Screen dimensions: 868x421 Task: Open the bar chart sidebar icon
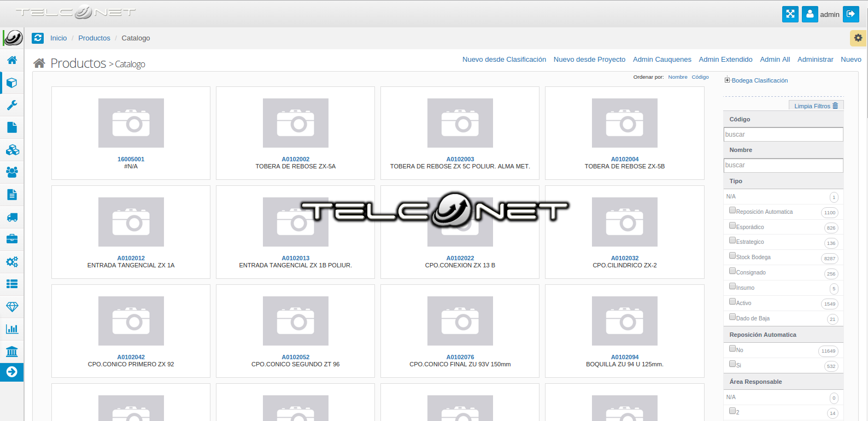click(x=12, y=329)
